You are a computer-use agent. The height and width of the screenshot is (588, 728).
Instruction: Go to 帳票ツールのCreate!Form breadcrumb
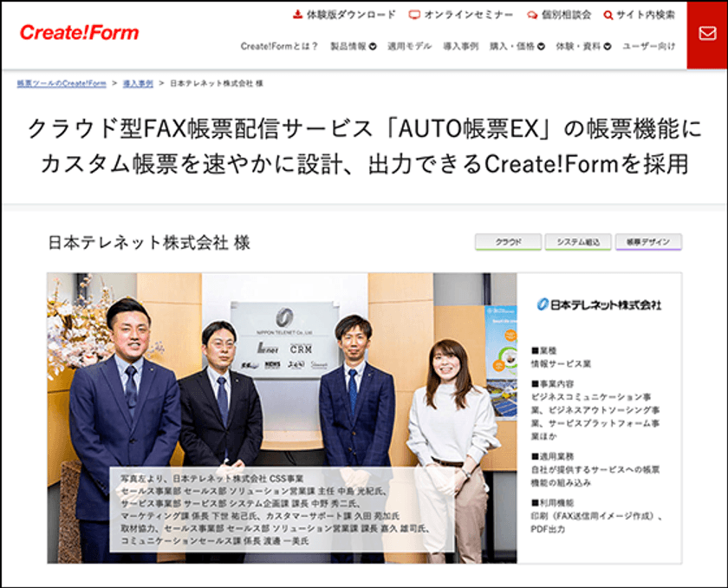pos(62,83)
